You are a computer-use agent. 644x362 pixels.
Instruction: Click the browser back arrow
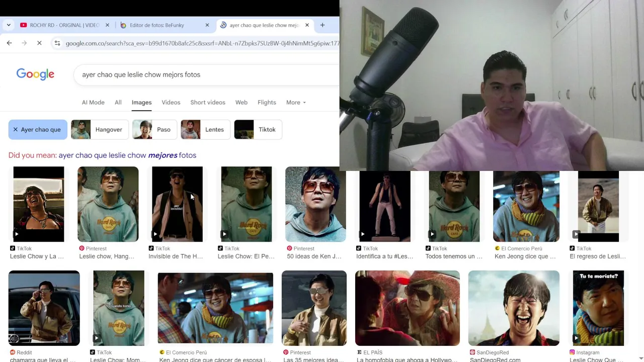tap(9, 43)
